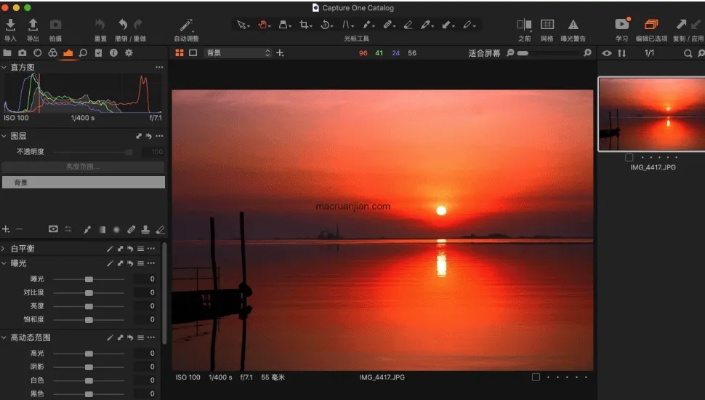The width and height of the screenshot is (705, 400).
Task: Tick the checkbox under IMG_4417.JPG thumbnail
Action: [629, 157]
